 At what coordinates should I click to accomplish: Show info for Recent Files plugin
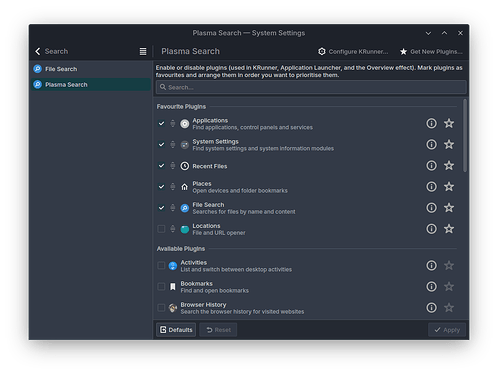point(431,166)
